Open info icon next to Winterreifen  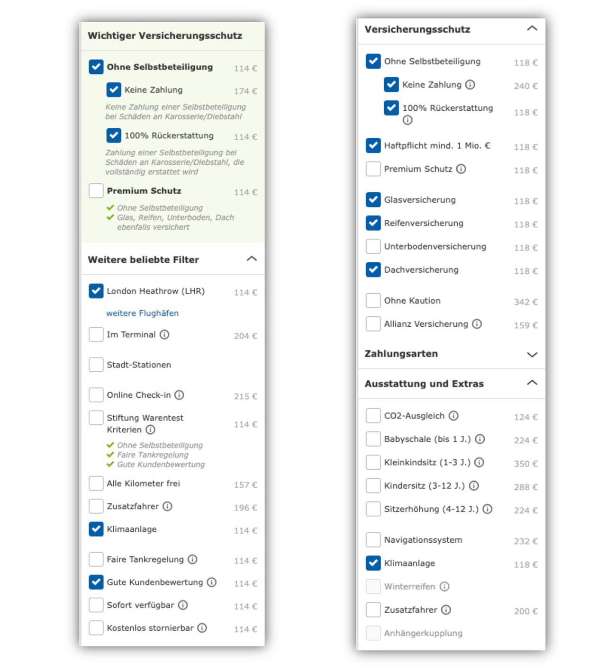(444, 587)
